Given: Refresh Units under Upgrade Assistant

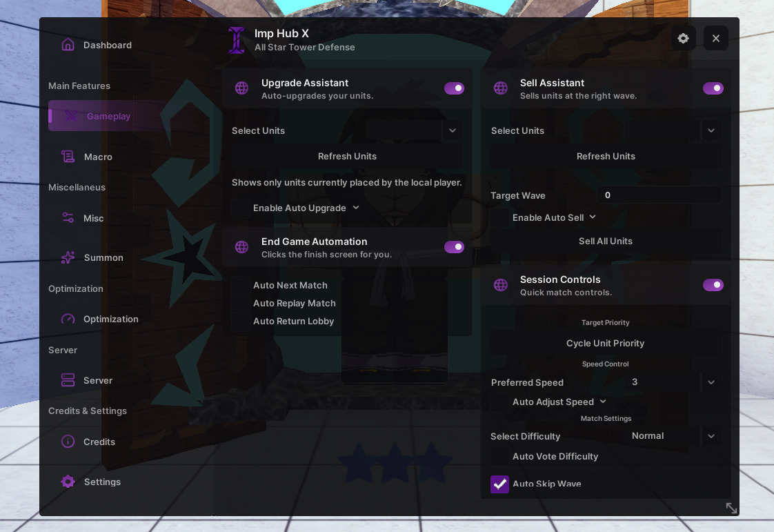Looking at the screenshot, I should click(347, 156).
